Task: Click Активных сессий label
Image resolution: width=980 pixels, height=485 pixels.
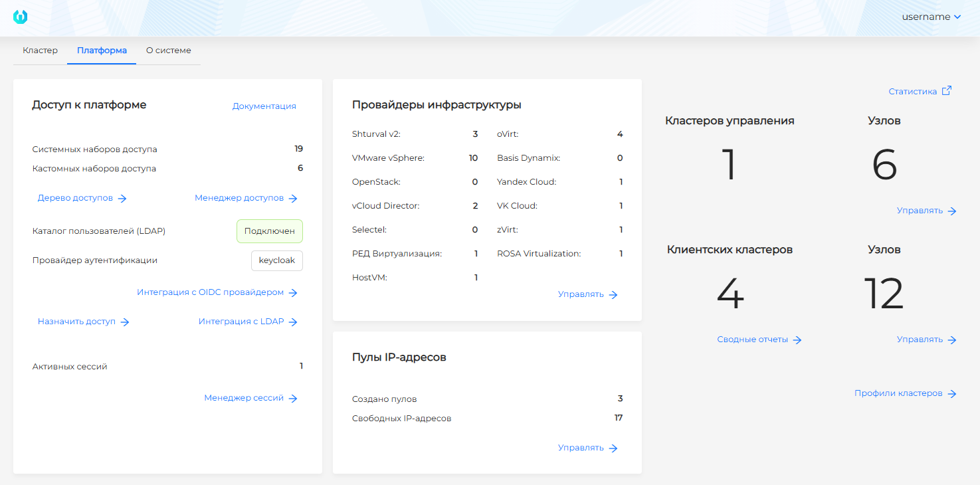Action: pyautogui.click(x=70, y=367)
